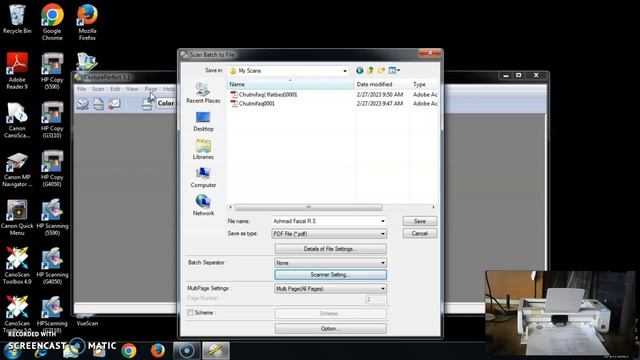
Task: Click the Save button
Action: (420, 221)
